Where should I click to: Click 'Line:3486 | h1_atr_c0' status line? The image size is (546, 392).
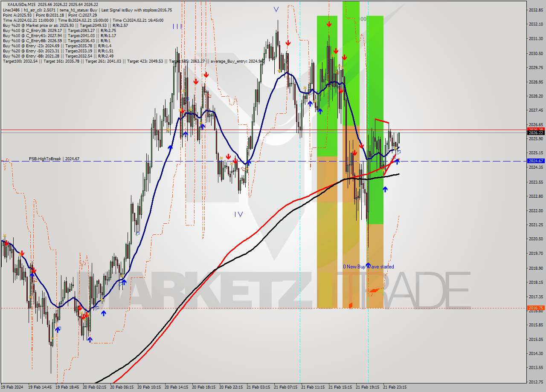click(87, 10)
